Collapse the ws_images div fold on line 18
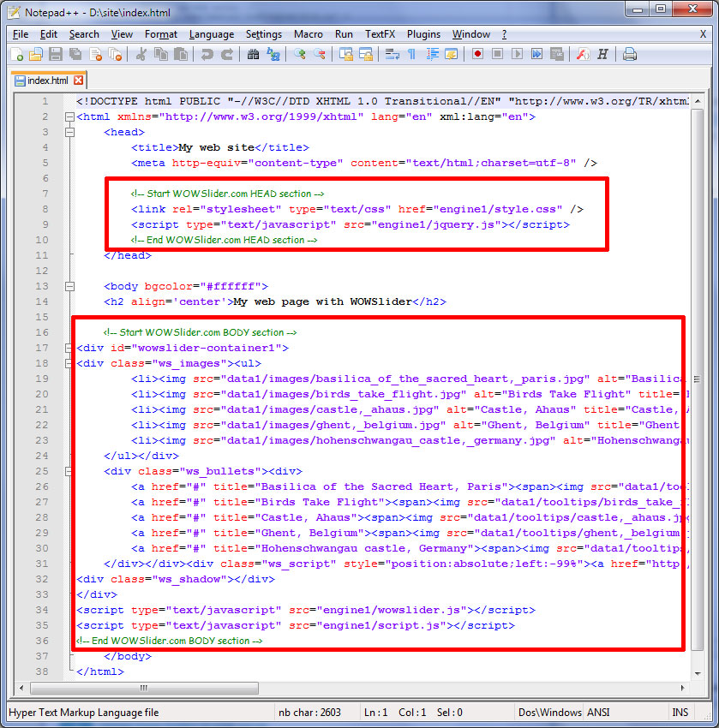Viewport: 719px width, 728px height. click(x=69, y=363)
